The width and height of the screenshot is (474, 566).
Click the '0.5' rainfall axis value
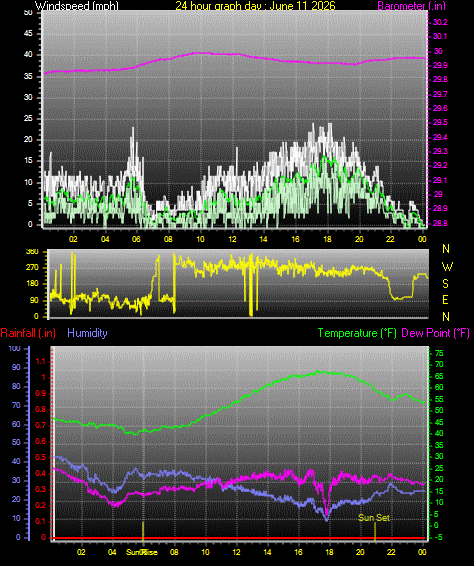tap(41, 457)
